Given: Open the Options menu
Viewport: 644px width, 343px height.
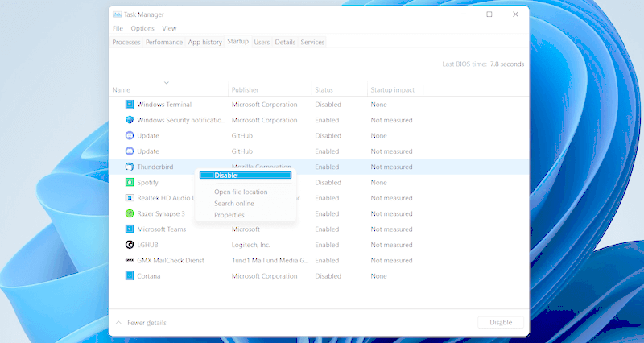Looking at the screenshot, I should point(142,28).
